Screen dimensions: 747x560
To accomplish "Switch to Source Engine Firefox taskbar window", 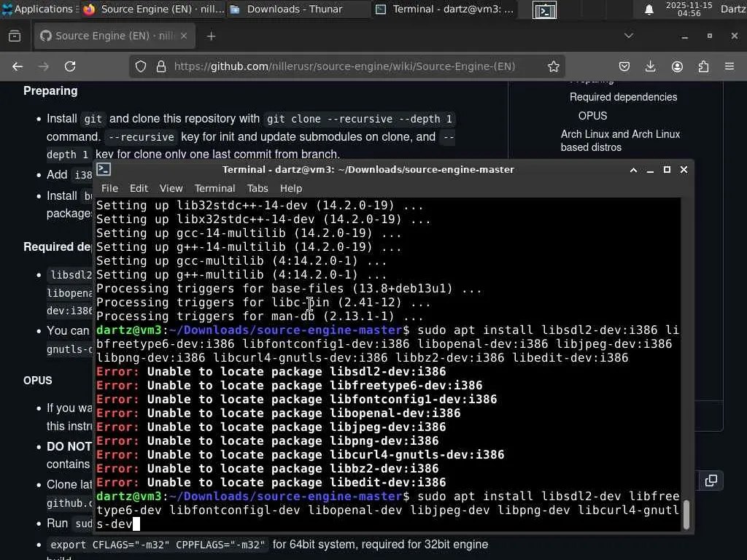I will [x=153, y=9].
